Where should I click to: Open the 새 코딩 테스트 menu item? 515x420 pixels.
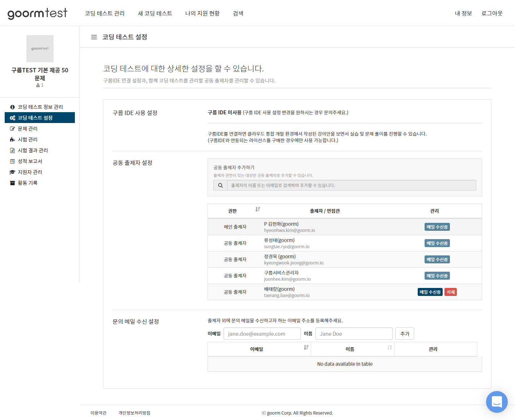[x=155, y=13]
